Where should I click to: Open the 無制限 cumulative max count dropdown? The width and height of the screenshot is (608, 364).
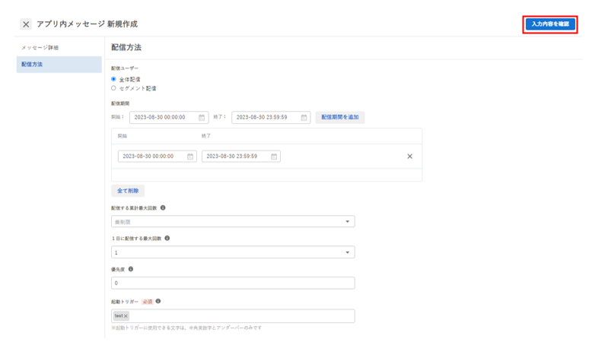coord(233,221)
